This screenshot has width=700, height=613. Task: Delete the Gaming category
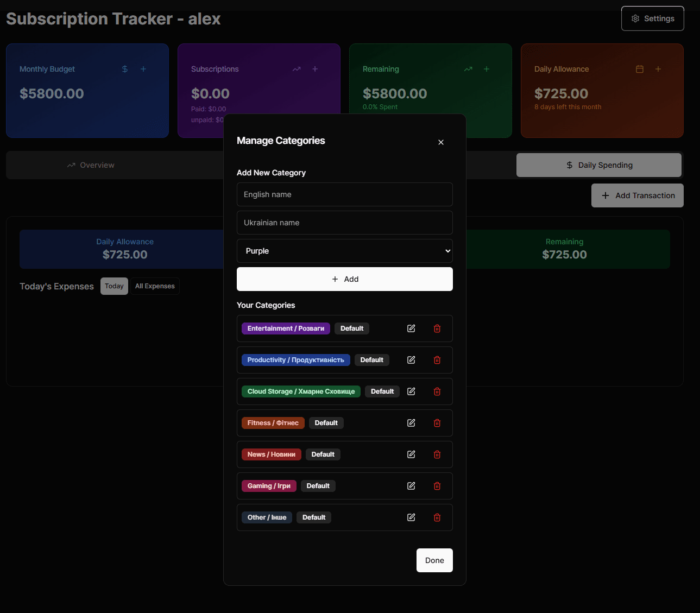437,486
